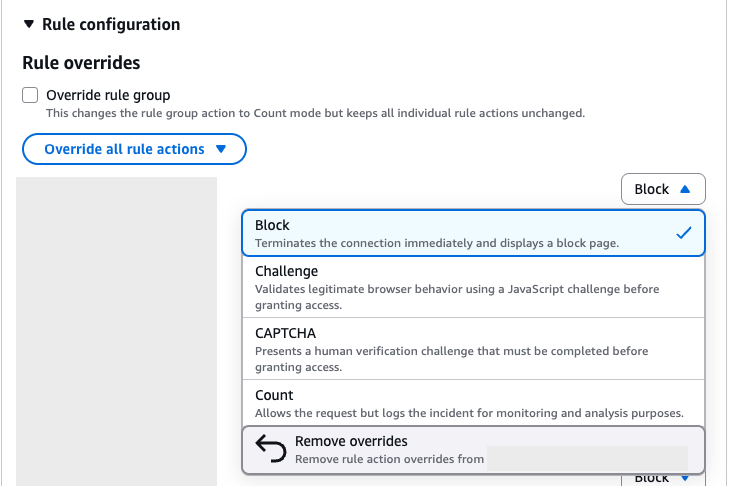This screenshot has width=733, height=486.
Task: Close the open Block dropdown at top right
Action: point(662,189)
